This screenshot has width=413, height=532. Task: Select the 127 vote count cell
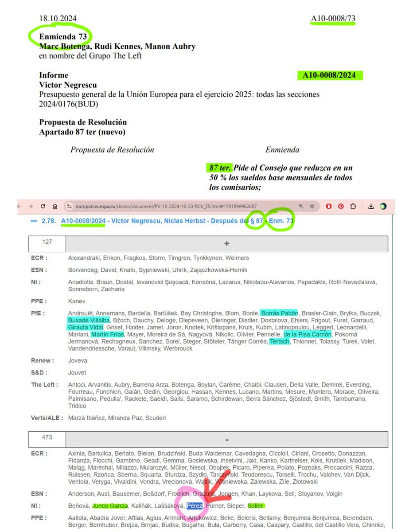47,244
